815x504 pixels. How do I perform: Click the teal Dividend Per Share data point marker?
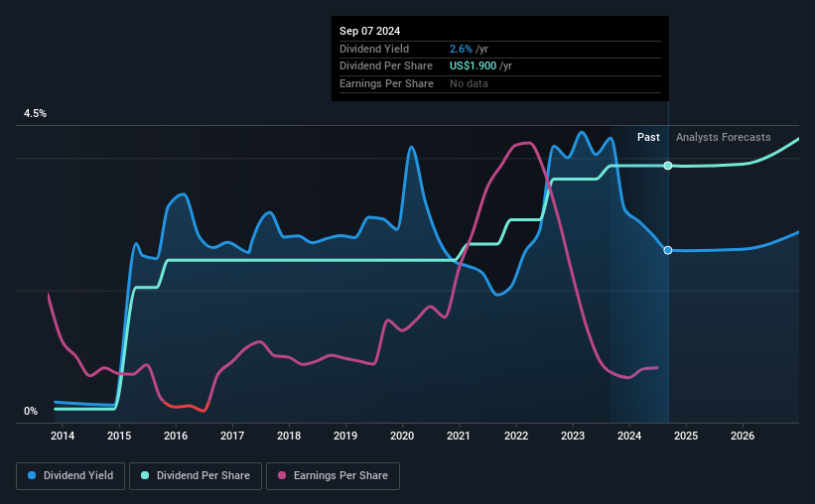point(668,166)
